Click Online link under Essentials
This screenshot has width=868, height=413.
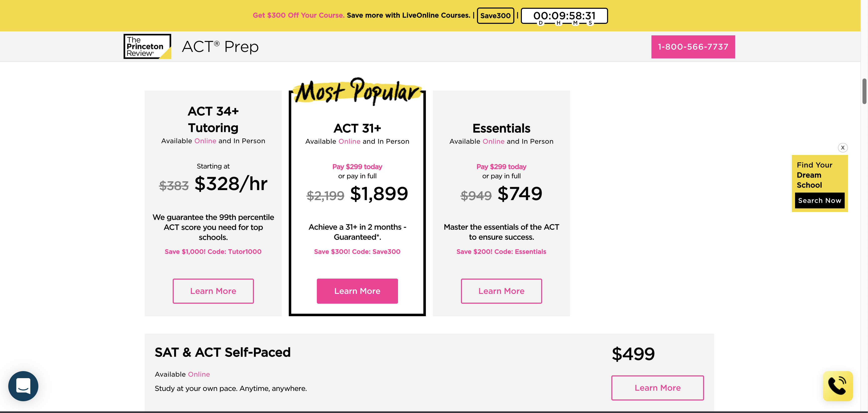tap(493, 141)
